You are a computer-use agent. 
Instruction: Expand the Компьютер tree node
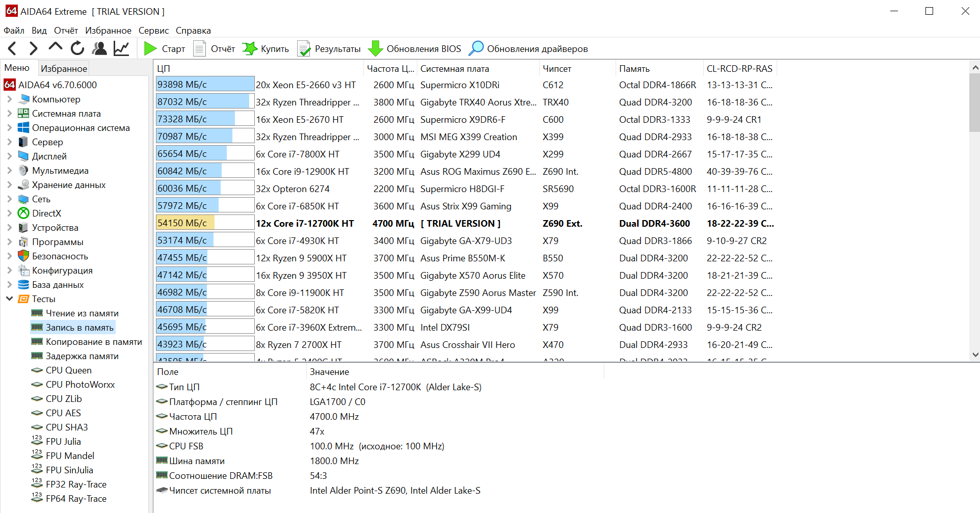click(x=10, y=99)
